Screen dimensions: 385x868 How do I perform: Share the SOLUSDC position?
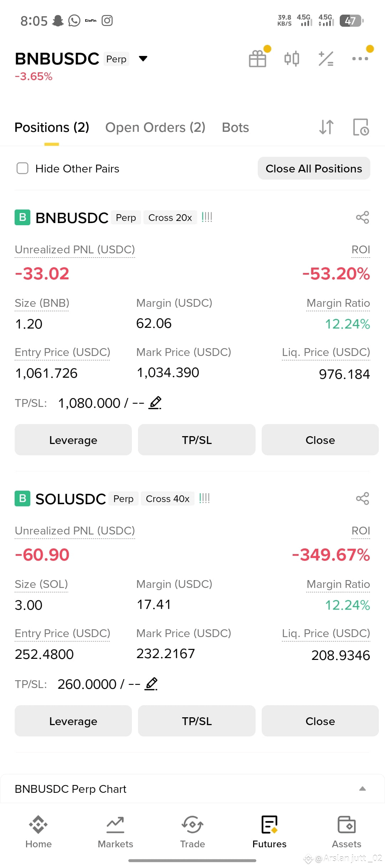click(363, 498)
